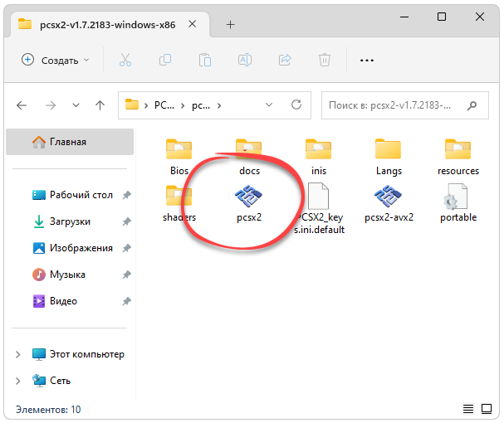This screenshot has width=504, height=423.
Task: Open Рабочий стол in sidebar
Action: [73, 195]
